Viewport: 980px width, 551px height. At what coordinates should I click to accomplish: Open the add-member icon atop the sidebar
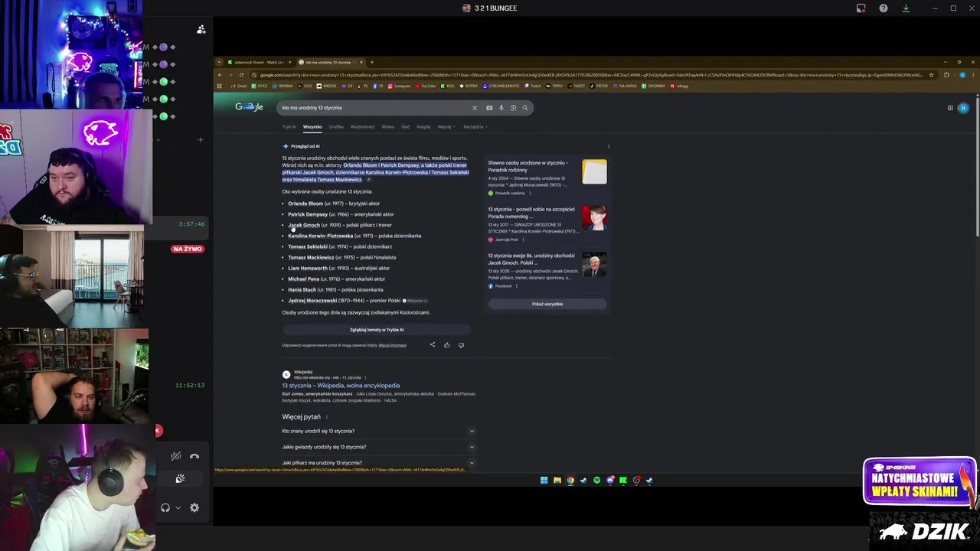point(201,30)
